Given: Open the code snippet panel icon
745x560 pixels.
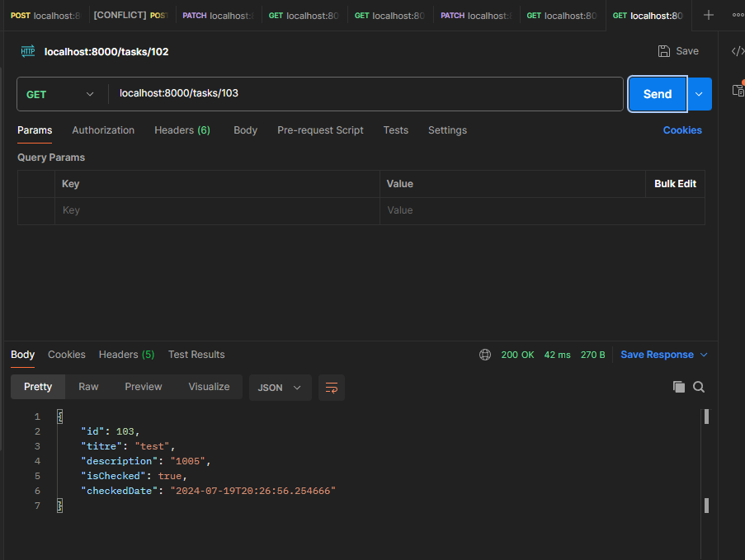Looking at the screenshot, I should point(737,51).
